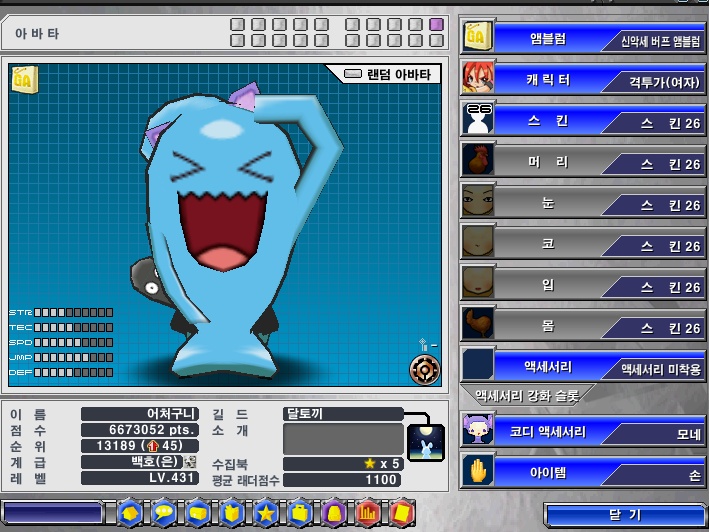
Task: Select the first avatar slot in the top row
Action: [x=237, y=24]
